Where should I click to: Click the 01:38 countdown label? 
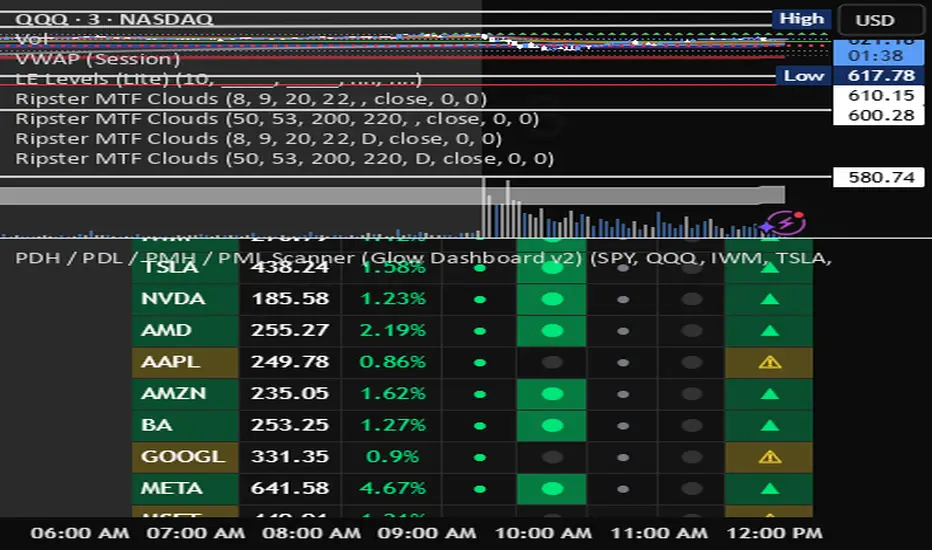(x=876, y=55)
